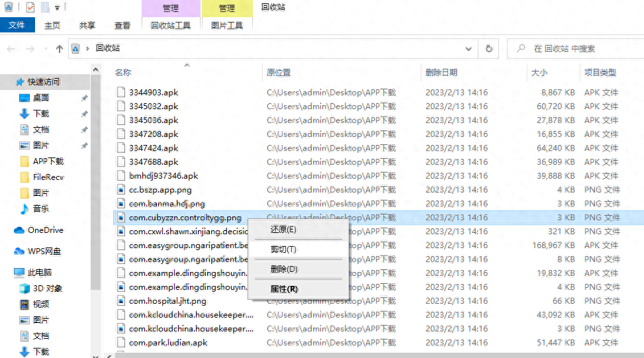
Task: Select file 3347688.apk
Action: (154, 162)
